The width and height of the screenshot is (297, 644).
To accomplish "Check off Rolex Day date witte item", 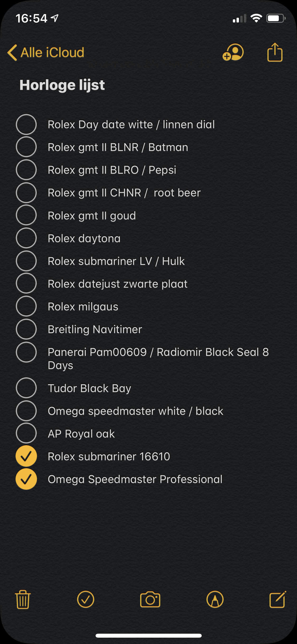I will tap(26, 125).
